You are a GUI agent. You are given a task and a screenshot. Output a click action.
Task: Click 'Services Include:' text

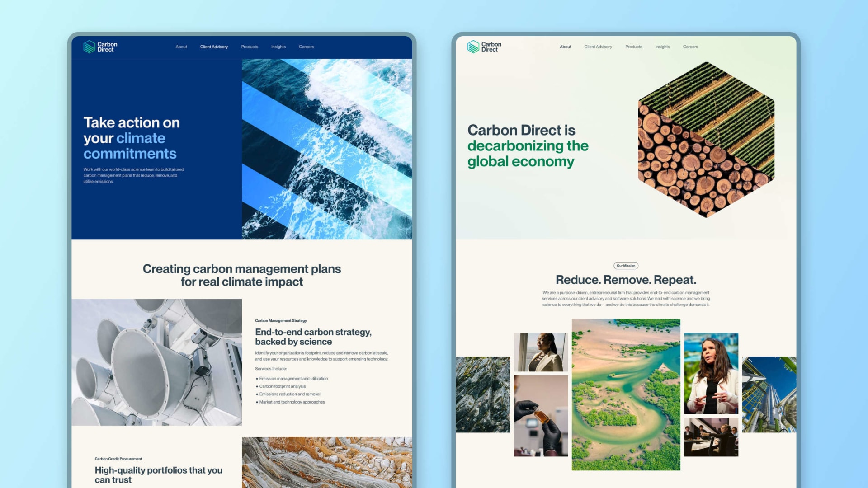271,369
